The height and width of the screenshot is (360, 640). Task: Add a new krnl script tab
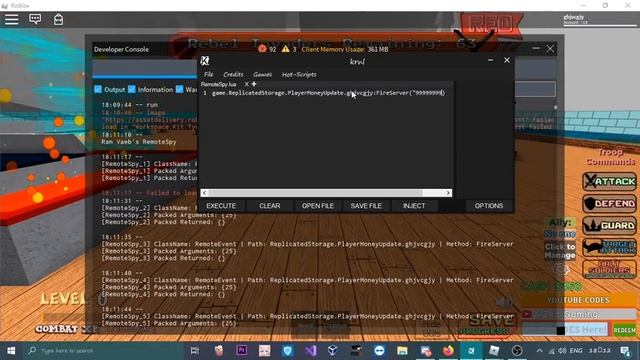254,84
